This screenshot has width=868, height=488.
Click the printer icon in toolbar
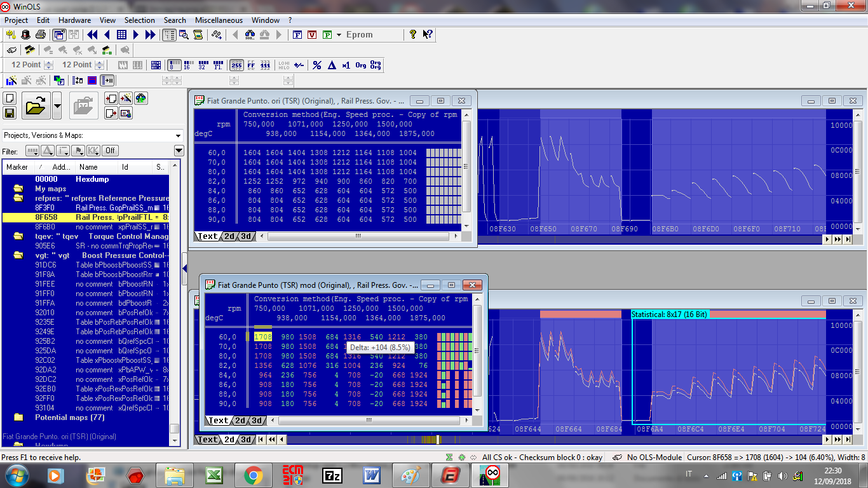tap(41, 34)
